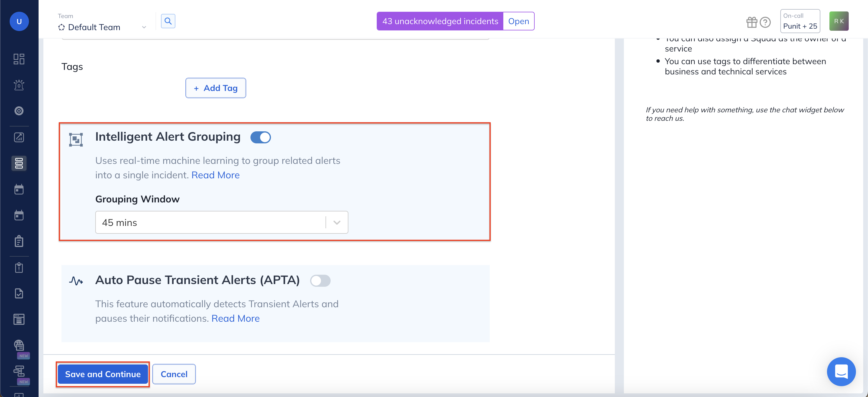868x397 pixels.
Task: Open the On-call Punit + 25 menu
Action: point(800,21)
